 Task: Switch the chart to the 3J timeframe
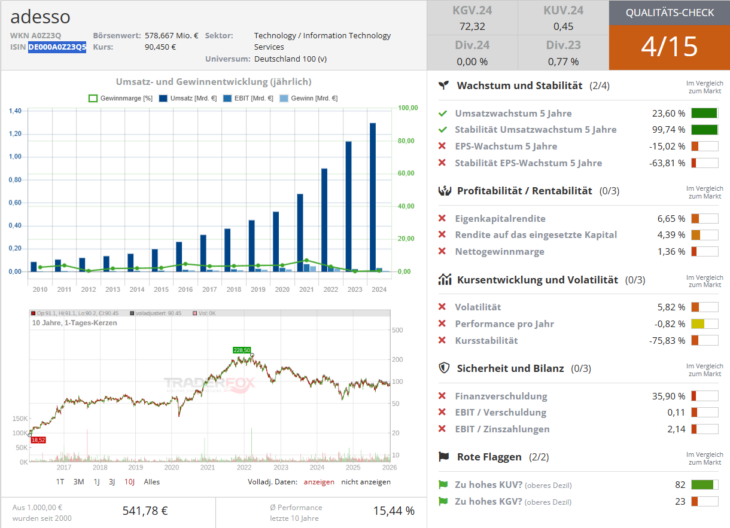(x=110, y=481)
